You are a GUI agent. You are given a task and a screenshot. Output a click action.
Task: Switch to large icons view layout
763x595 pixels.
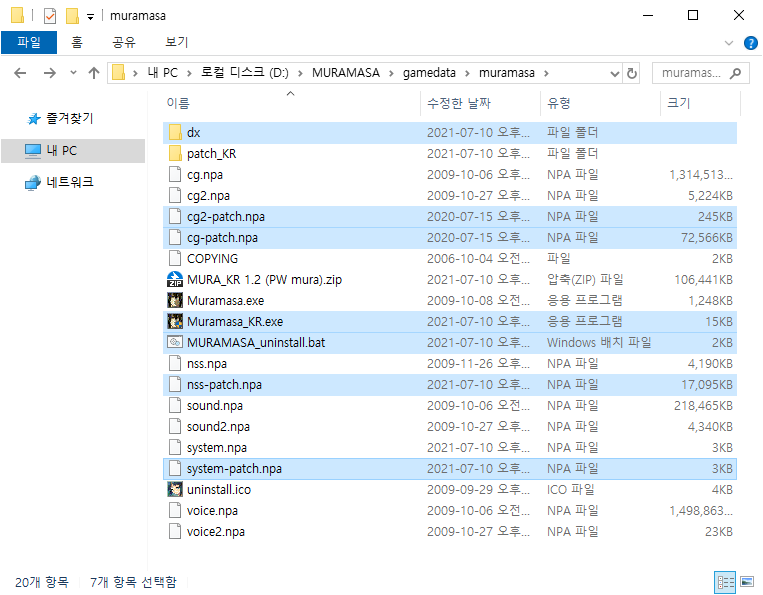pyautogui.click(x=747, y=582)
